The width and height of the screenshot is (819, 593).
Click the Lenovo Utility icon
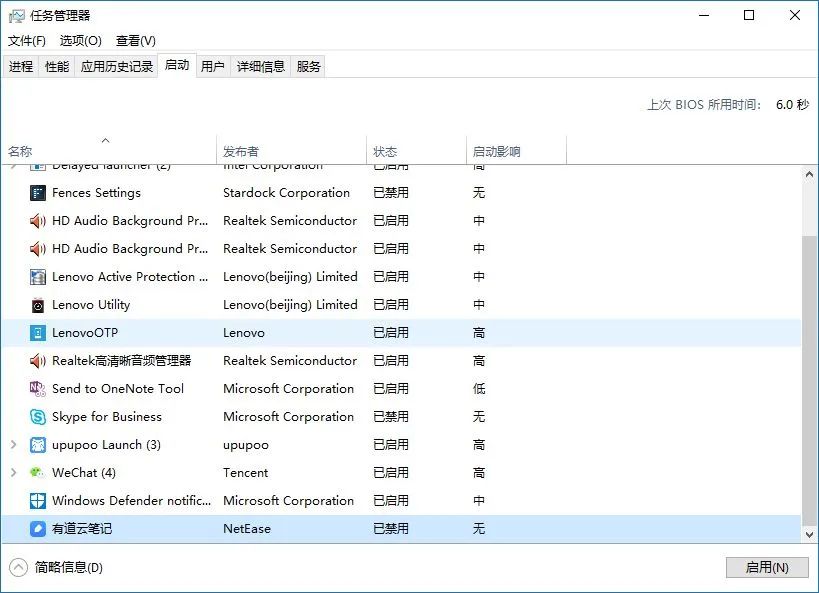click(x=38, y=305)
